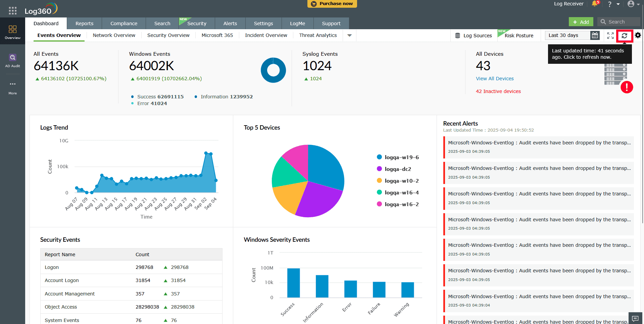Image resolution: width=644 pixels, height=324 pixels.
Task: Open View All Devices link
Action: (495, 78)
